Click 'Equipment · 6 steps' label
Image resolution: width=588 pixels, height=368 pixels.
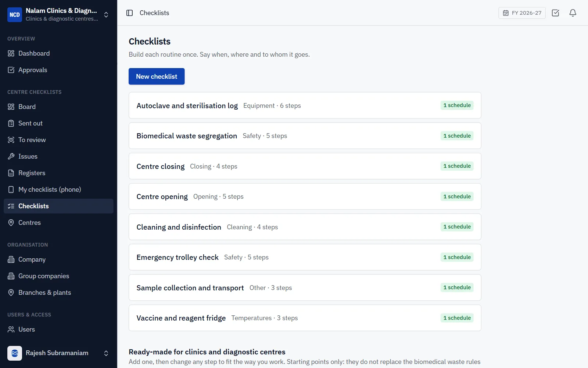(272, 106)
